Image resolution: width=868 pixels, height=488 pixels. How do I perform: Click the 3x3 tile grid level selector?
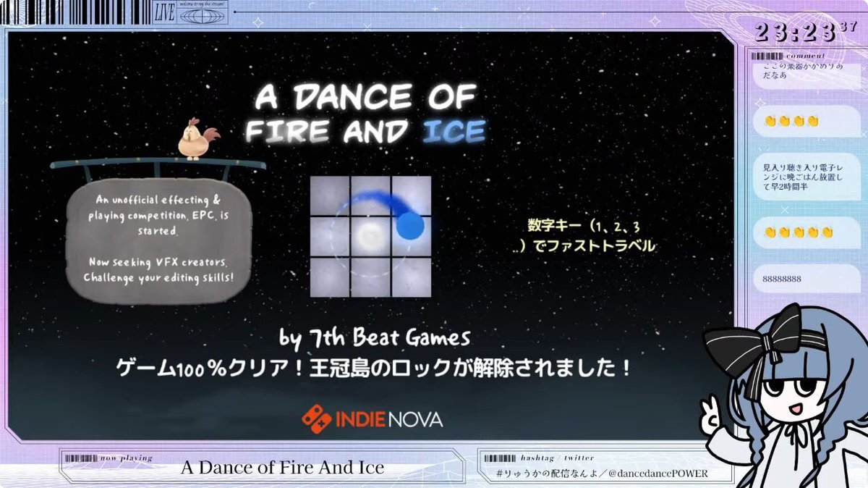tap(371, 237)
